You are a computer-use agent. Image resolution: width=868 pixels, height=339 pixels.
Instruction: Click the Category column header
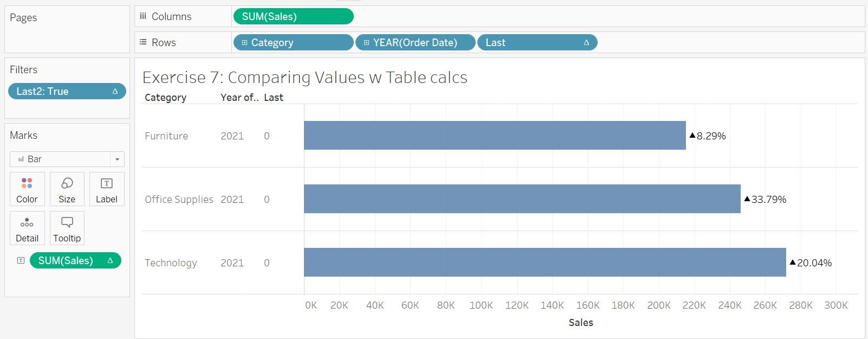pos(165,98)
